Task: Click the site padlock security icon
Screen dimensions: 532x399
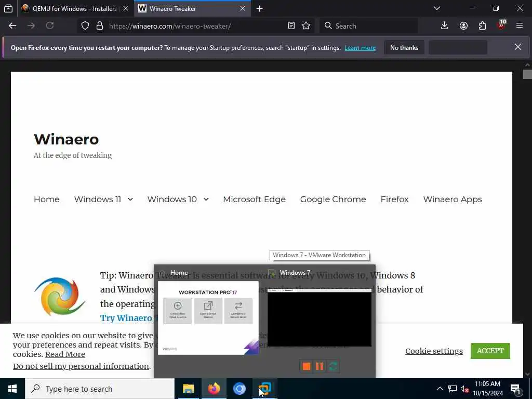Action: [x=99, y=26]
